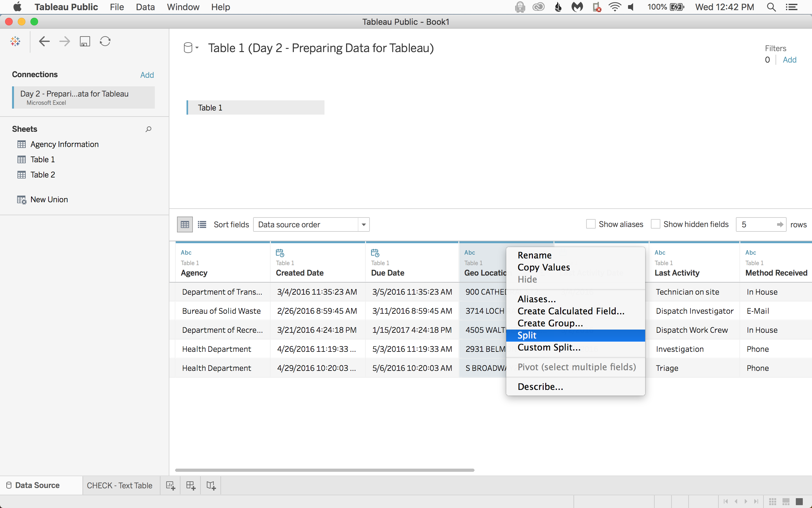Image resolution: width=812 pixels, height=508 pixels.
Task: Open Aliases... from context menu
Action: click(x=575, y=299)
